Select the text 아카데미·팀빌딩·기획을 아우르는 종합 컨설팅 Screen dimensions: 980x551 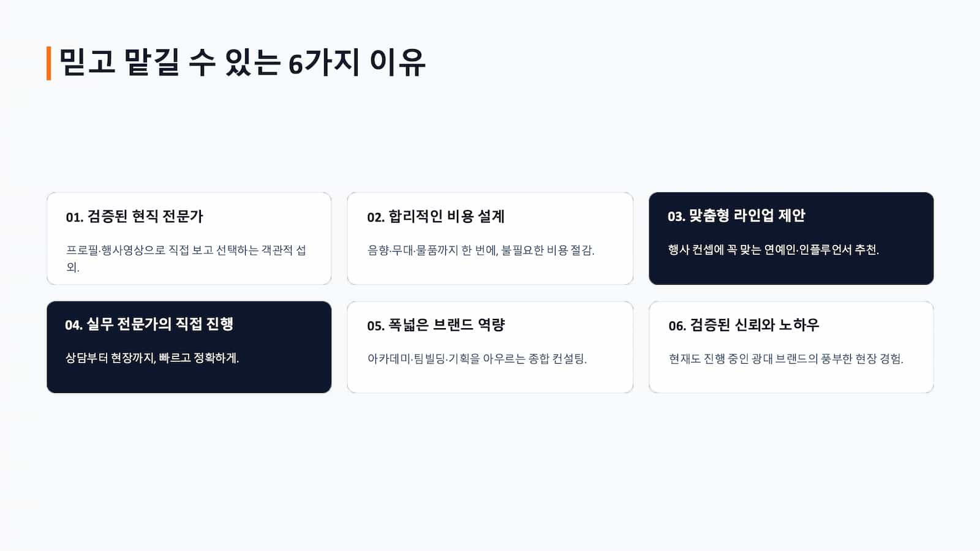point(477,359)
